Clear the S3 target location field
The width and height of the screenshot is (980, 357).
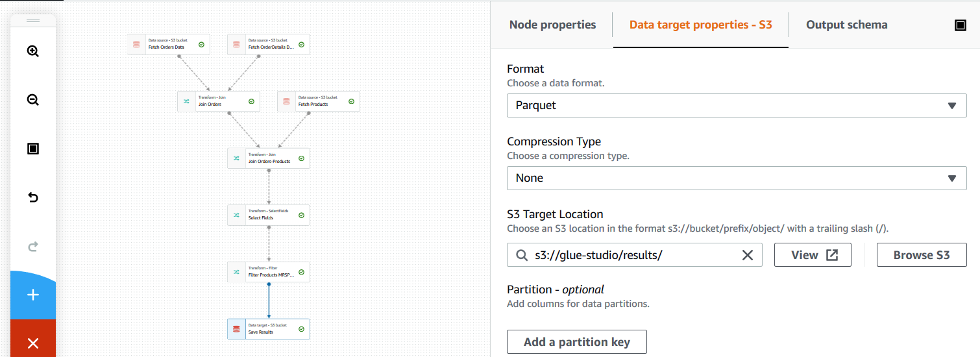pos(747,255)
